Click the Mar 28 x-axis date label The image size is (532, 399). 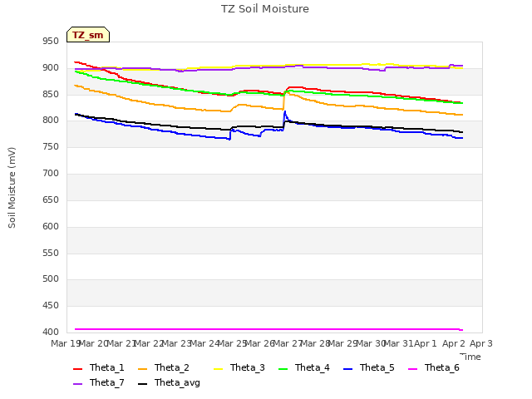coord(316,343)
